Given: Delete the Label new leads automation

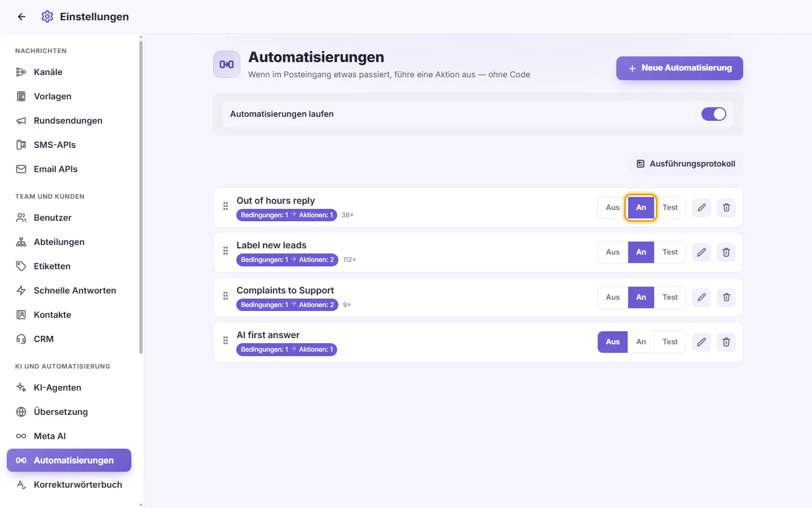Looking at the screenshot, I should click(x=726, y=252).
